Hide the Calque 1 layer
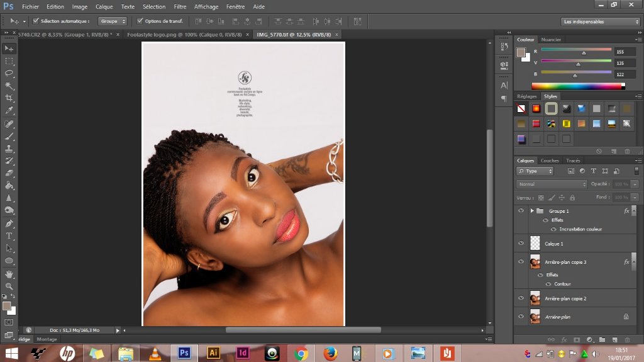Screen dimensions: 644x362 (x=521, y=243)
